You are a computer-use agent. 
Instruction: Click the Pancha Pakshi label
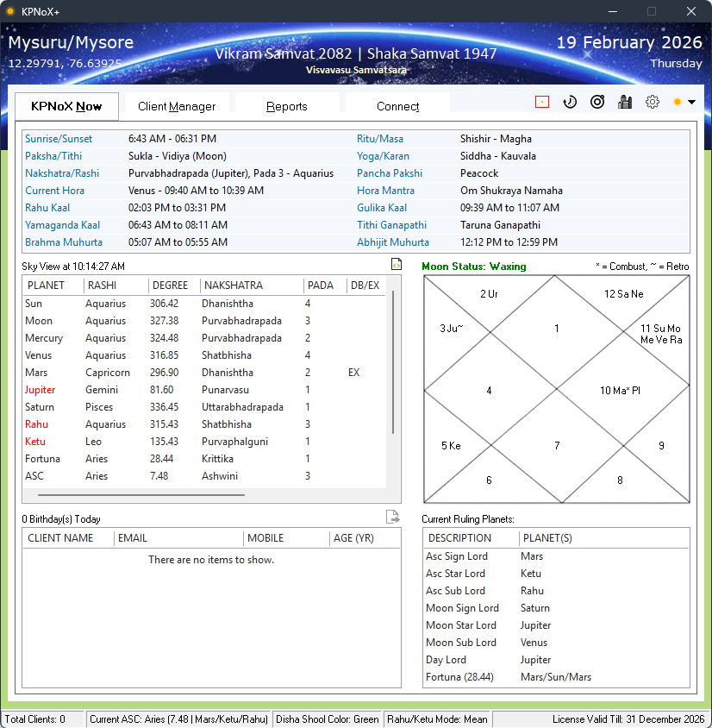(390, 173)
